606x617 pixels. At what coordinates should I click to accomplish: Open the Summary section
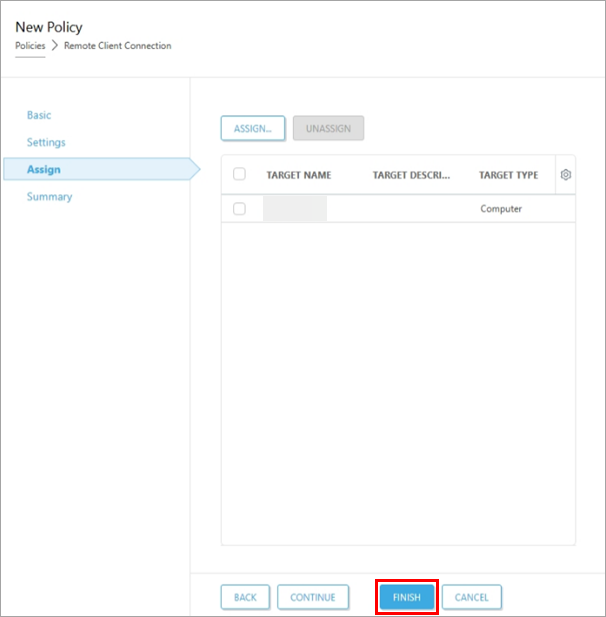click(x=49, y=196)
